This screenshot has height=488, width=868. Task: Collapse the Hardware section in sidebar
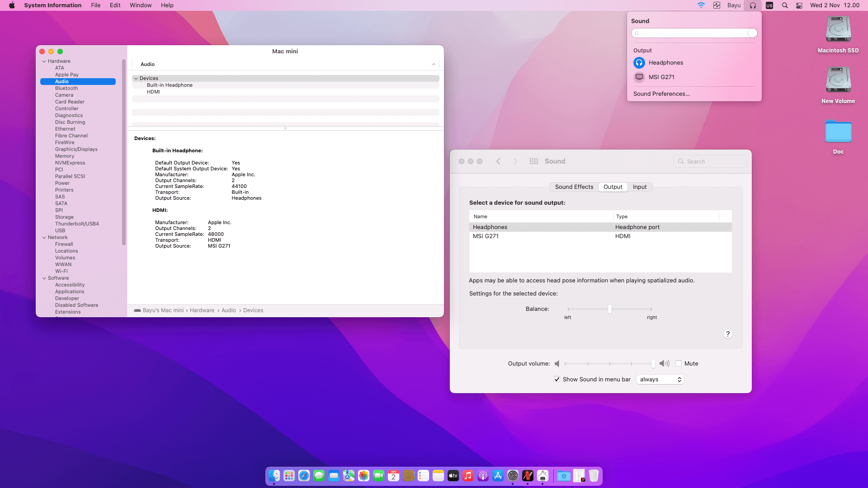pyautogui.click(x=44, y=61)
